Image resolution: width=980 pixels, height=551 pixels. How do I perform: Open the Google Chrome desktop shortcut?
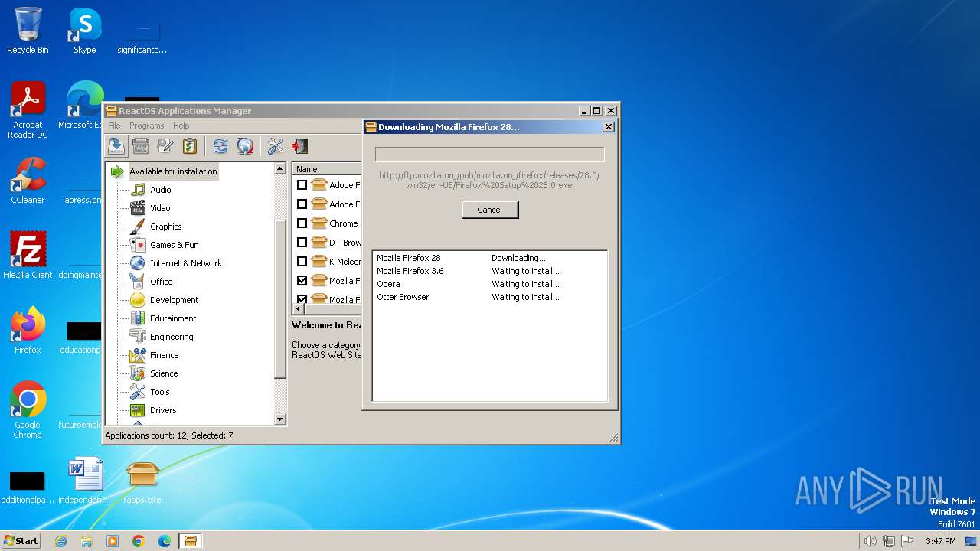point(28,410)
